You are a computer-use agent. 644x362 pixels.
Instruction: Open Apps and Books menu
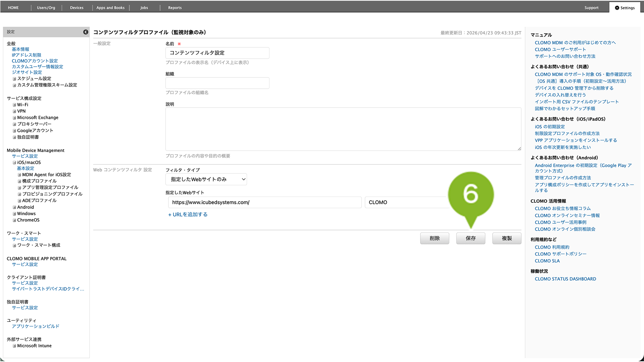pyautogui.click(x=110, y=8)
